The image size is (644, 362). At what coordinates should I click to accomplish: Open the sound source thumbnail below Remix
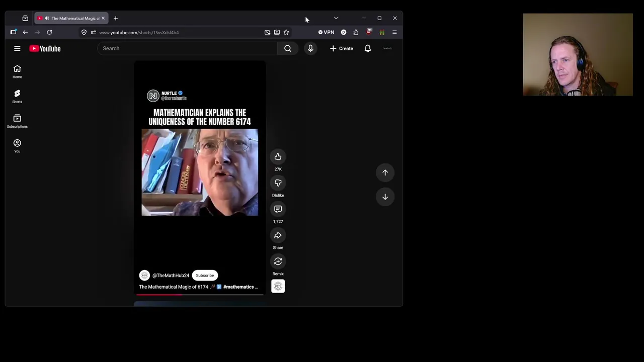(x=278, y=286)
